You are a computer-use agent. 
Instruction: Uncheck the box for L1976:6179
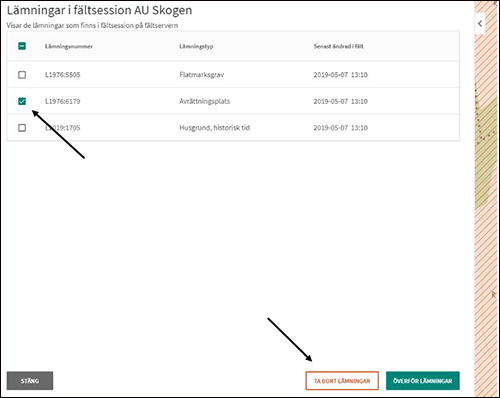pos(22,101)
